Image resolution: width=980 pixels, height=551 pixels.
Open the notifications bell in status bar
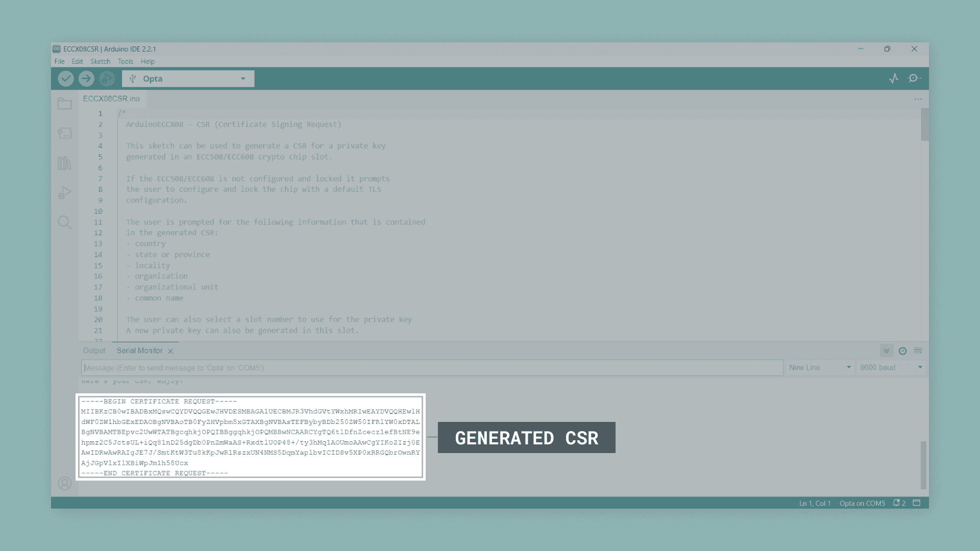899,503
